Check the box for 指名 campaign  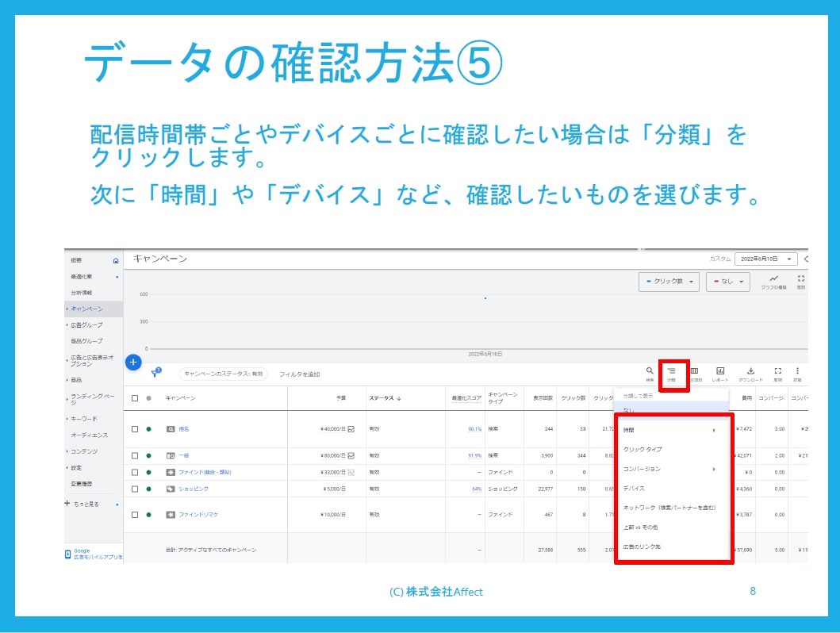coord(135,429)
